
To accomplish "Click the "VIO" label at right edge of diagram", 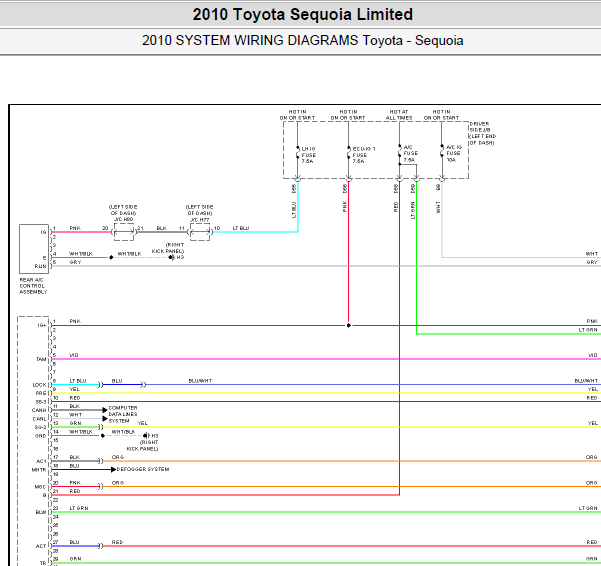I will pos(593,355).
